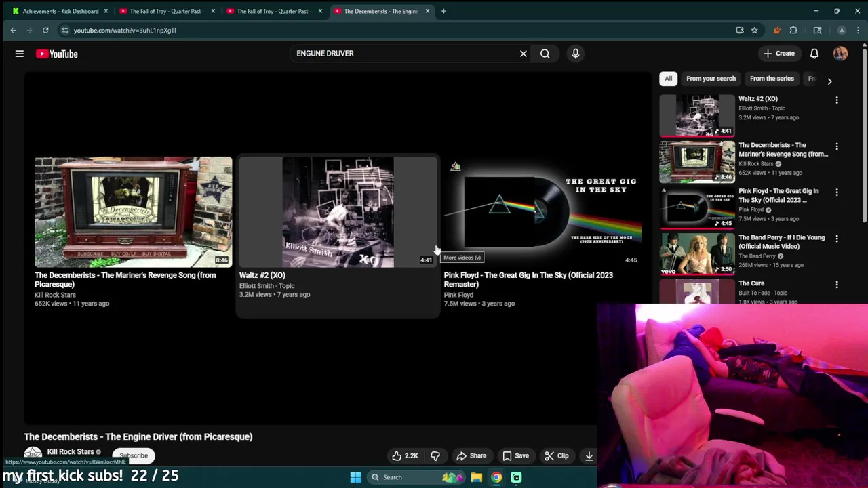
Task: Save video to playlist
Action: pos(515,456)
